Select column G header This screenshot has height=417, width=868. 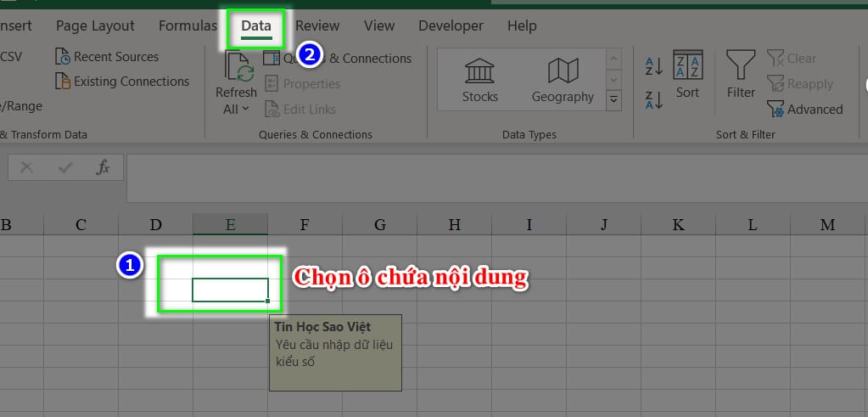[x=380, y=224]
